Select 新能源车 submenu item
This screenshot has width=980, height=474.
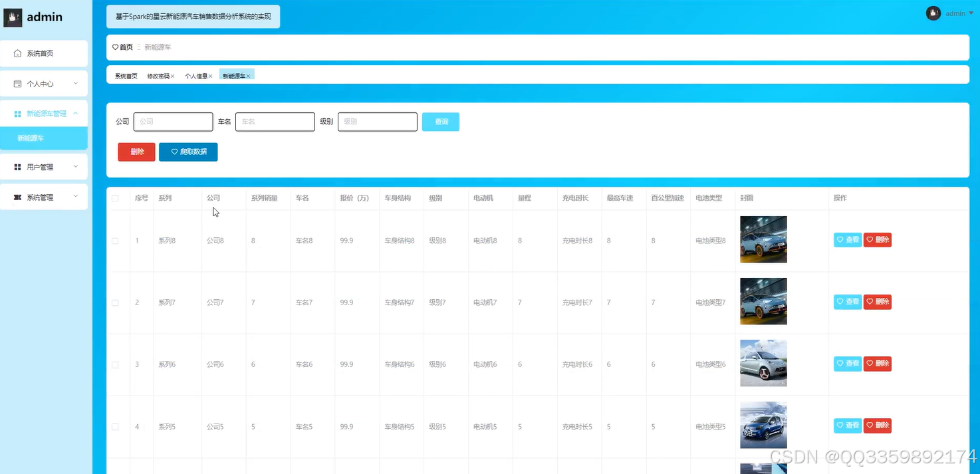tap(44, 138)
